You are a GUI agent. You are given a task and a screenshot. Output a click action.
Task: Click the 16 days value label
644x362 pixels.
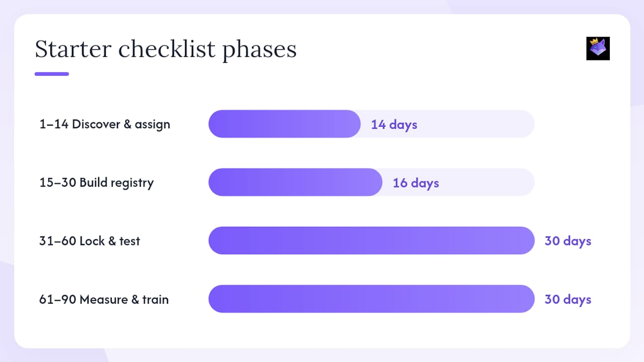(x=416, y=183)
